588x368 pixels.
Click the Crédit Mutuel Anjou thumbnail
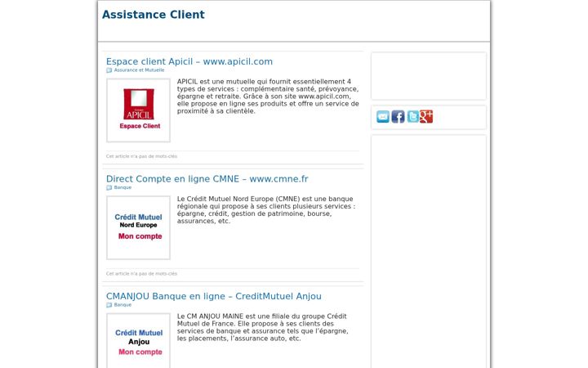coord(138,340)
